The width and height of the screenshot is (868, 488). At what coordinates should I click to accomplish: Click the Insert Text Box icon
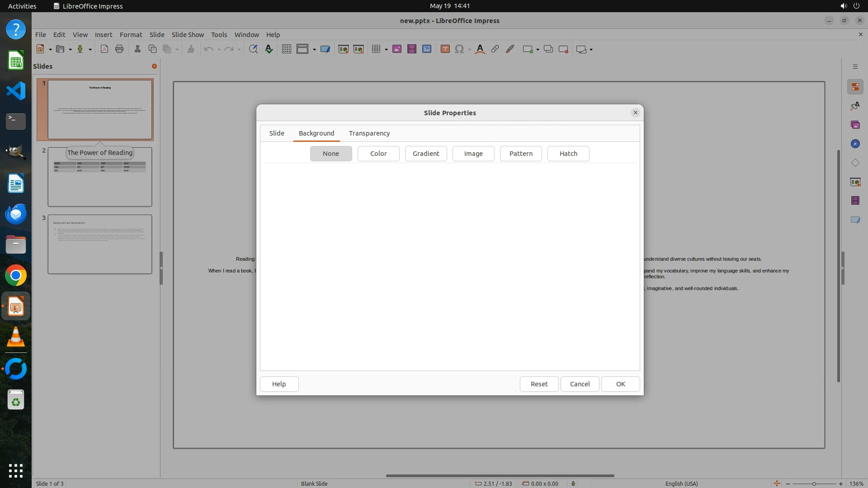tap(445, 49)
